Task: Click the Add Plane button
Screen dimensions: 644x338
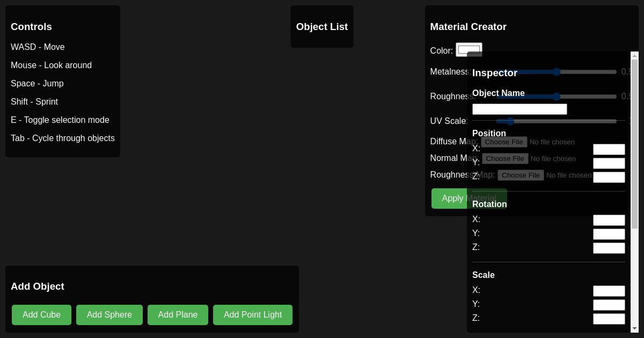Action: (178, 315)
